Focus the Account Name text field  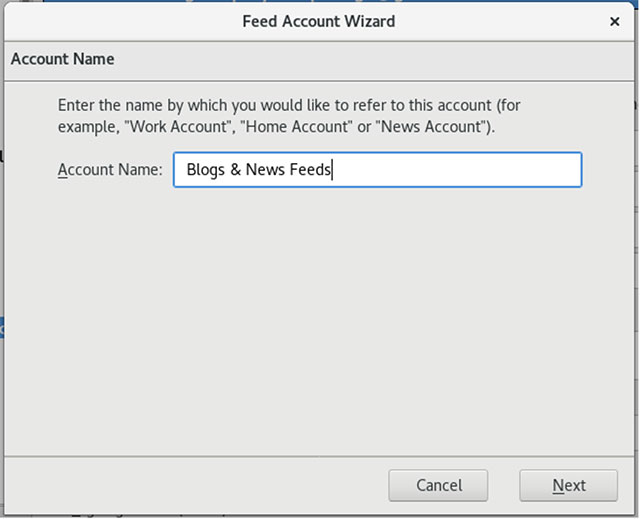378,169
